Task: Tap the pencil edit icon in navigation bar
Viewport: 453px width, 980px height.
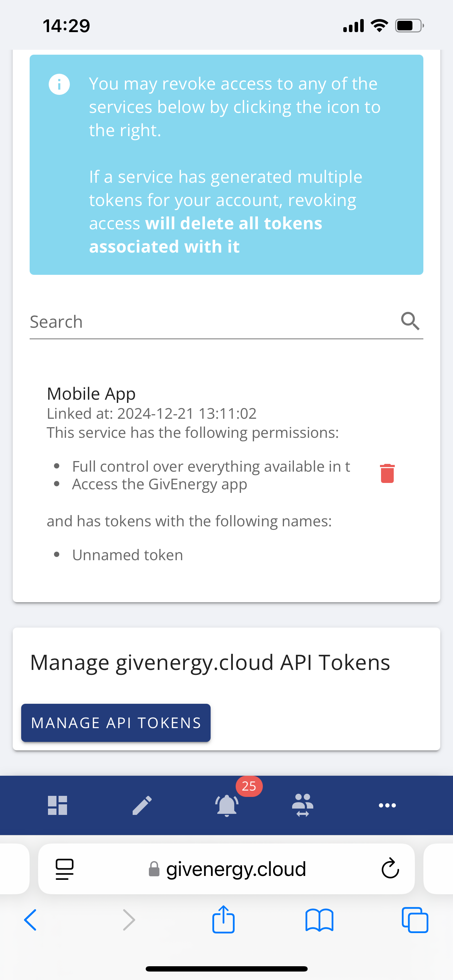Action: click(142, 805)
